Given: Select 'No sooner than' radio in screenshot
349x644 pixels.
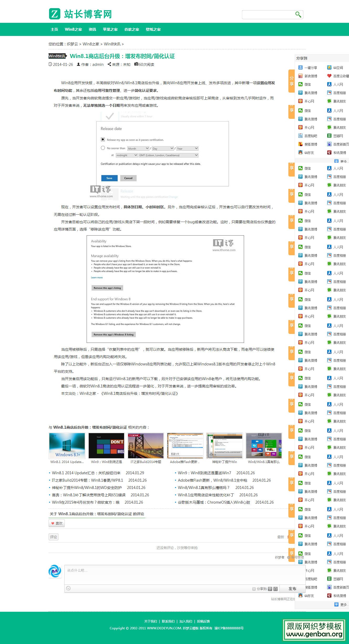Looking at the screenshot, I should point(103,148).
